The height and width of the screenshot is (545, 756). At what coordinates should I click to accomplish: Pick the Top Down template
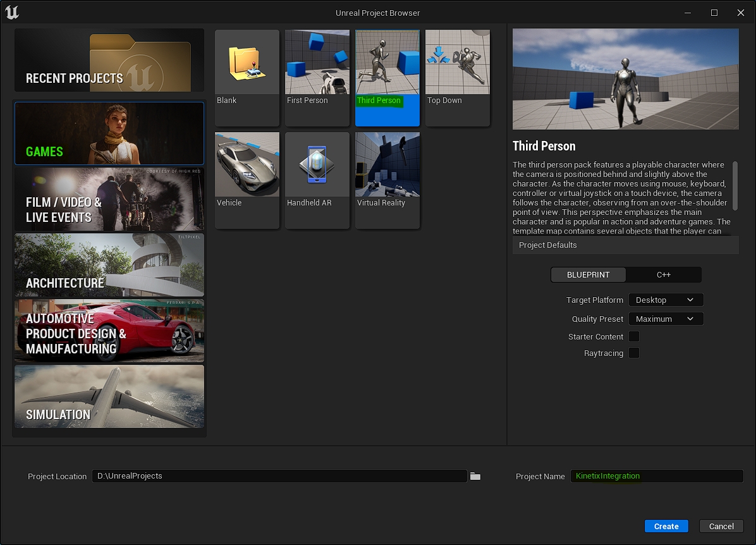click(x=457, y=77)
